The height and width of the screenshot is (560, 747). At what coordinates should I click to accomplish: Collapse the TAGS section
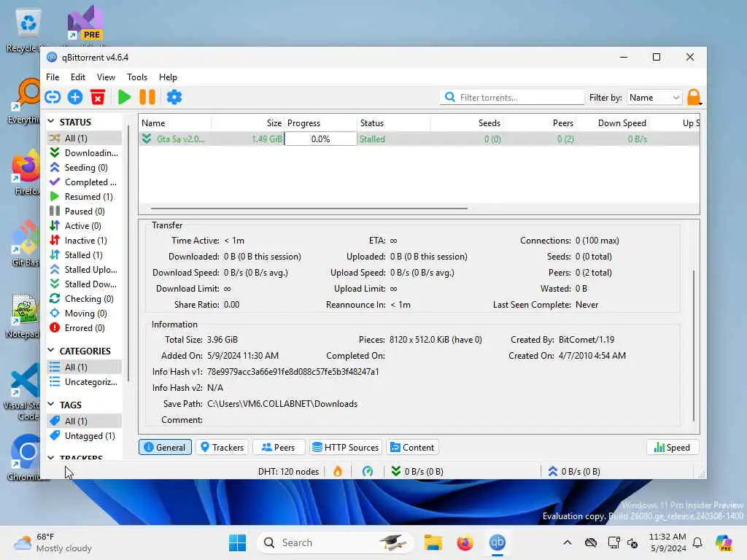pos(51,404)
